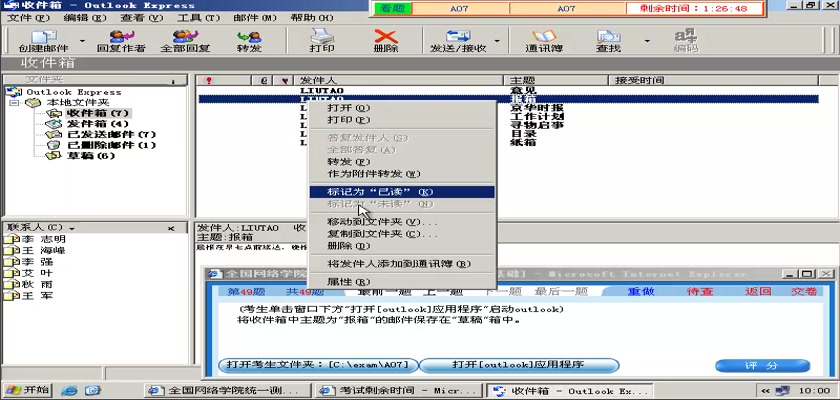This screenshot has width=840, height=400.
Task: Select email with subject 纸箱
Action: (523, 142)
